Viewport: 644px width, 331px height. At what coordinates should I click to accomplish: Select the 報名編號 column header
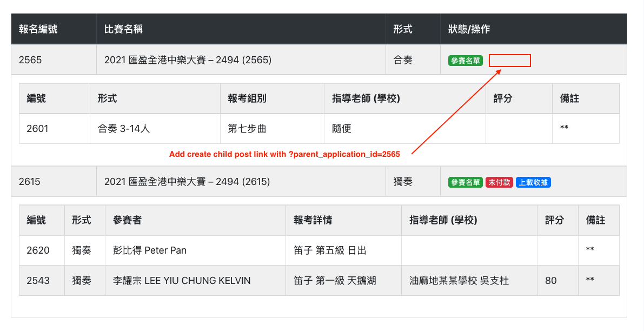point(38,29)
